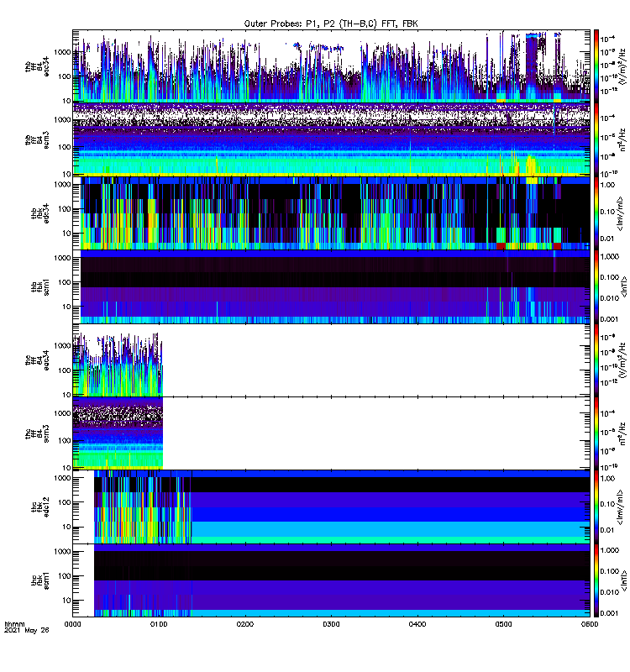
Task: Click inside the thb scm1 filter bank panel
Action: tap(331, 286)
